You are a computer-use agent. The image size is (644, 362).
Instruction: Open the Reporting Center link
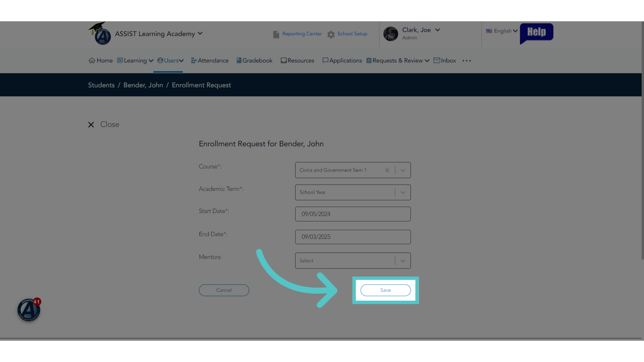(302, 34)
